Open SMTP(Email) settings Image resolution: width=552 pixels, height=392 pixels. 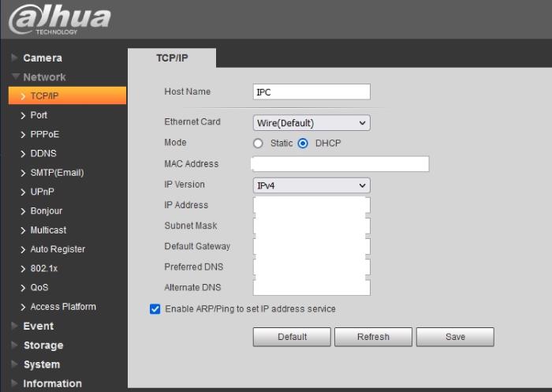(x=56, y=173)
